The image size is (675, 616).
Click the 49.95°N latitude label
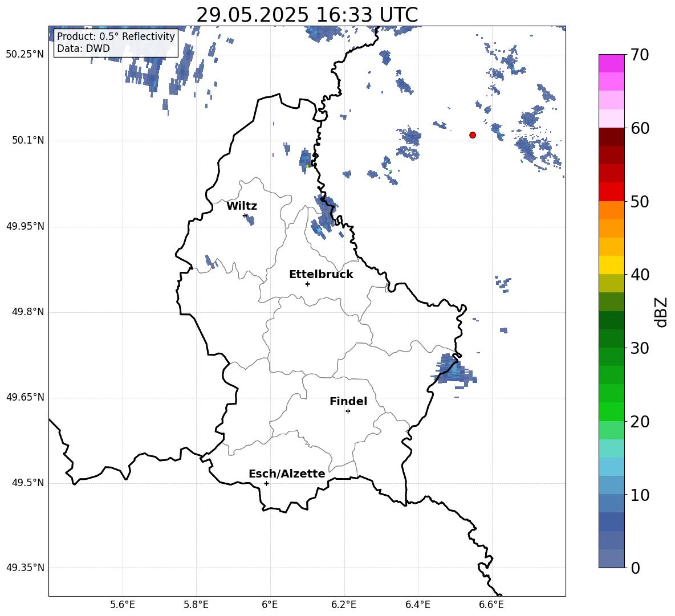(25, 226)
